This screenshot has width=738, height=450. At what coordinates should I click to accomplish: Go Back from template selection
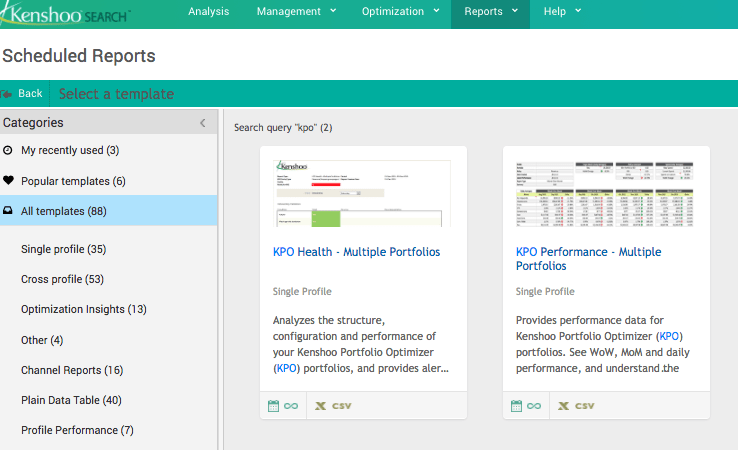tap(24, 94)
